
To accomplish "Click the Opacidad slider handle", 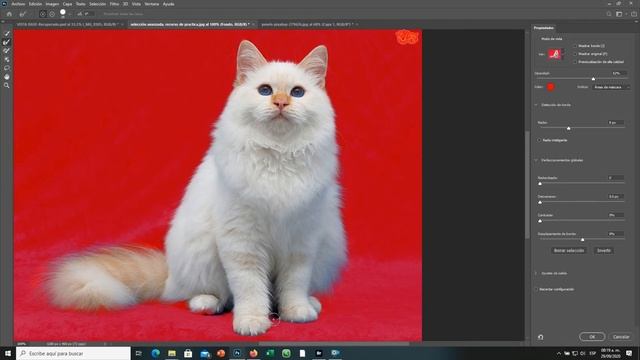I will click(593, 79).
